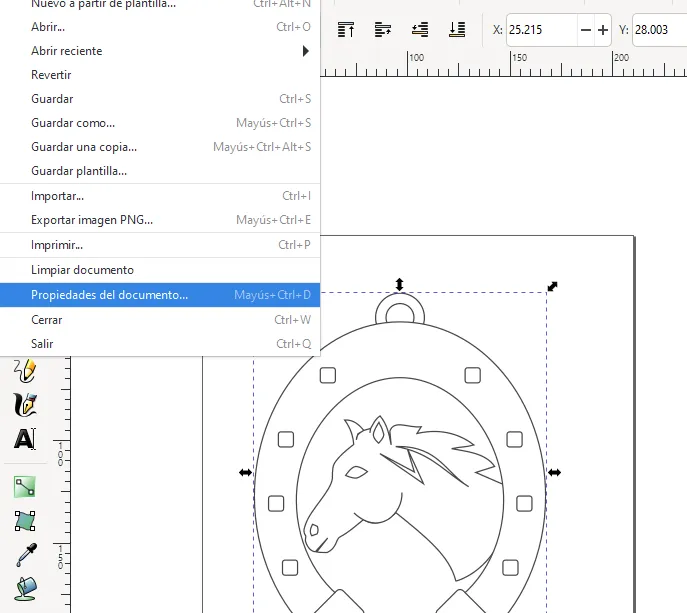Open Propiedades del documento menu entry
Screen dimensions: 687x613
(110, 295)
